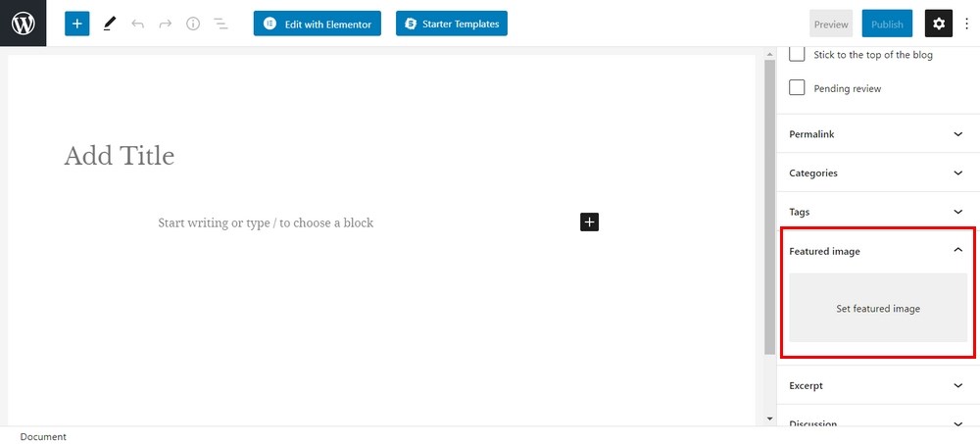Check the Pending review checkbox
The width and height of the screenshot is (980, 444).
[796, 87]
